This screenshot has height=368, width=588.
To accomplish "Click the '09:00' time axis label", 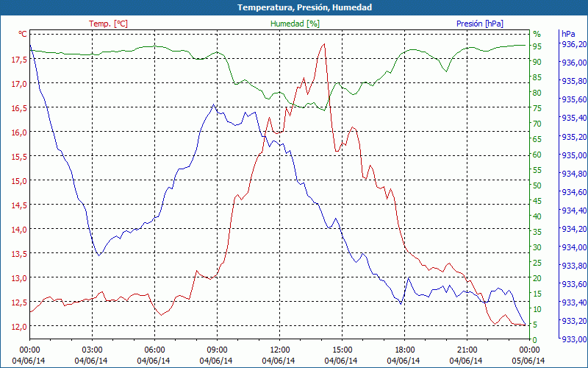I will click(217, 350).
